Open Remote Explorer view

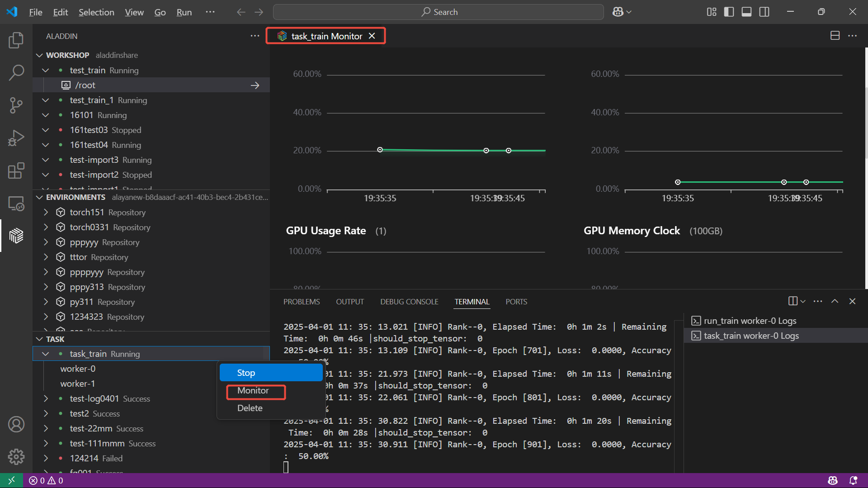tap(16, 203)
